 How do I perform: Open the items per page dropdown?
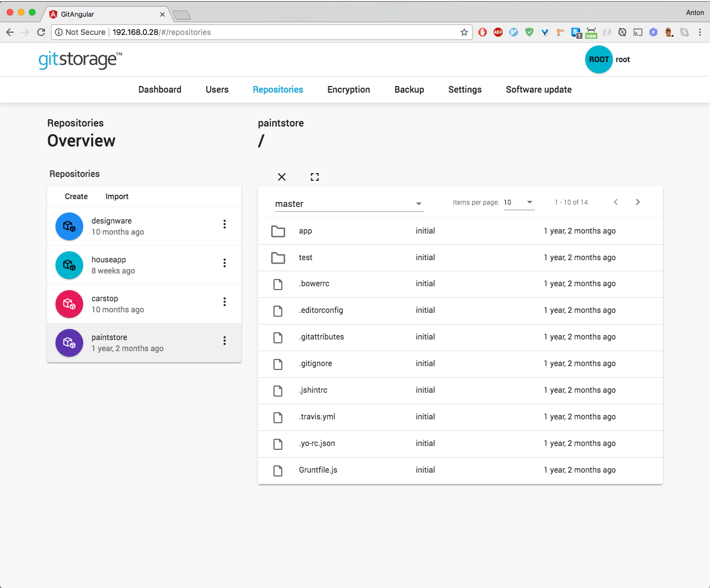[x=518, y=202]
